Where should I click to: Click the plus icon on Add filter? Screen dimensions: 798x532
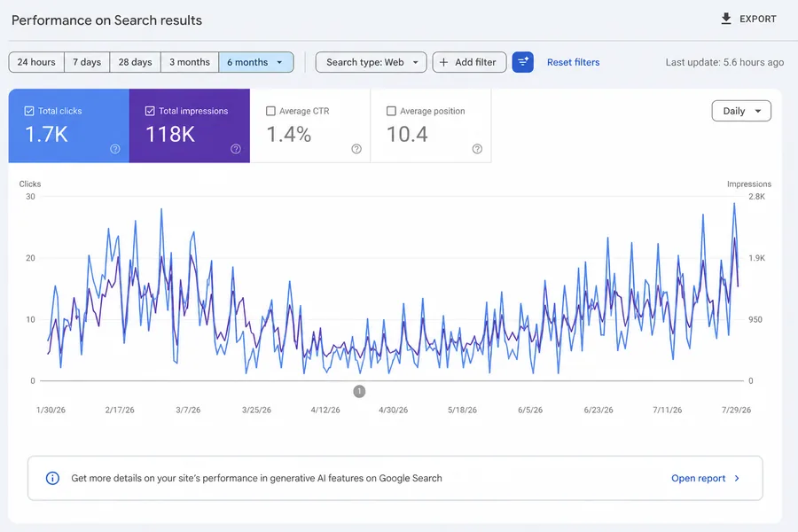[444, 62]
